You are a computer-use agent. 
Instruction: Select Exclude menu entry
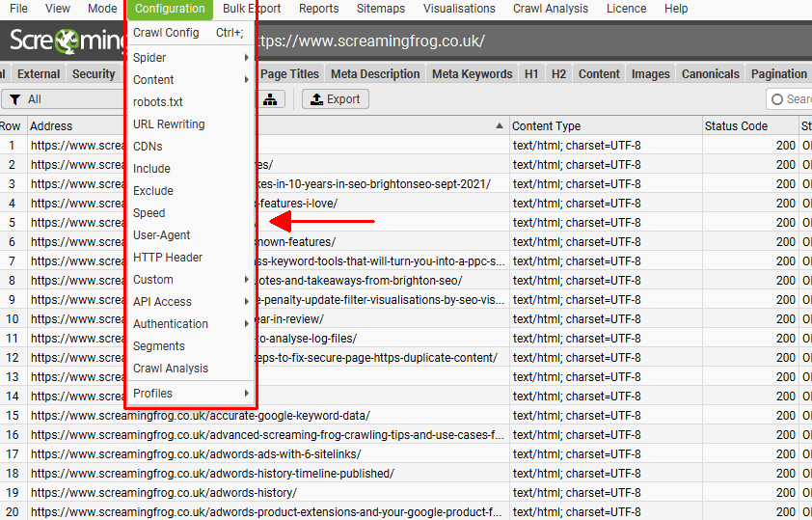(x=190, y=191)
